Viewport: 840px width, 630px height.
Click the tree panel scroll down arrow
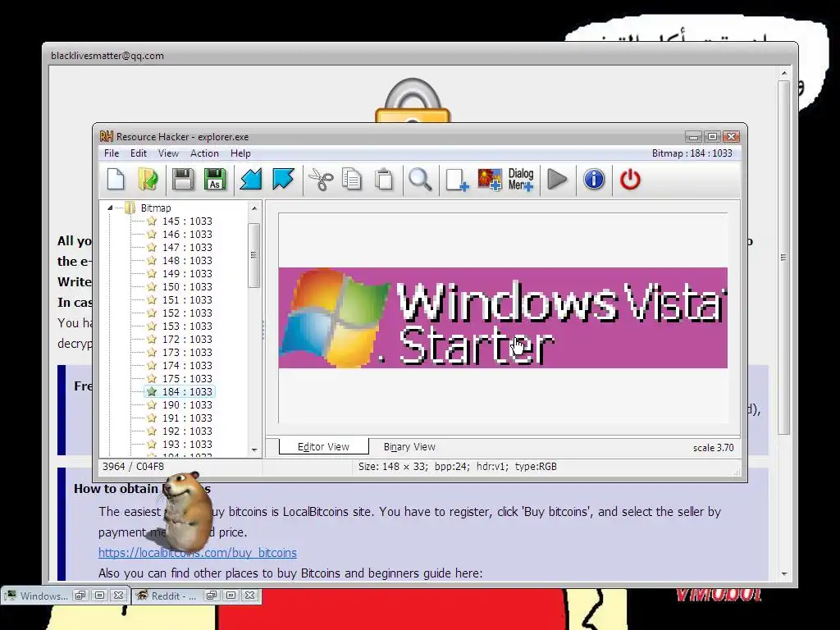point(254,450)
